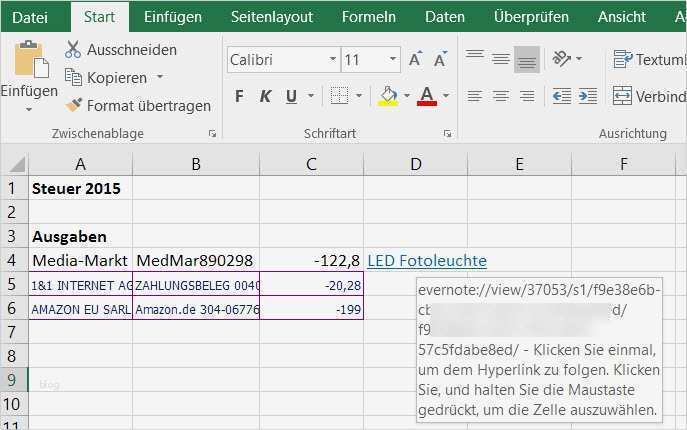687x430 pixels.
Task: Align cell text left
Action: click(x=475, y=96)
